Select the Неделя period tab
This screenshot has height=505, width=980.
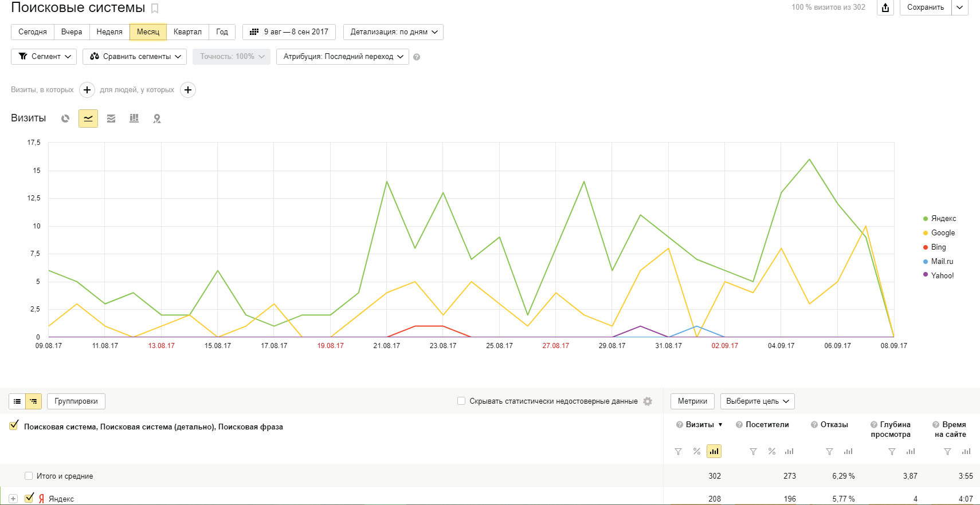tap(109, 32)
